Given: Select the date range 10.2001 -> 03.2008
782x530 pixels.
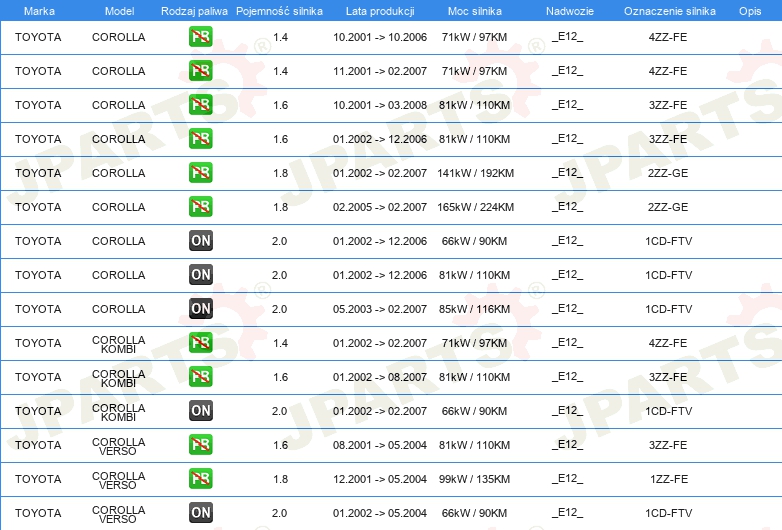Looking at the screenshot, I should coord(380,105).
